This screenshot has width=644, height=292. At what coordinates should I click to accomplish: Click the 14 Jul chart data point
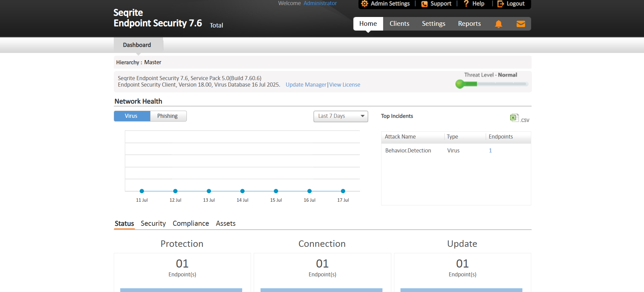coord(242,191)
